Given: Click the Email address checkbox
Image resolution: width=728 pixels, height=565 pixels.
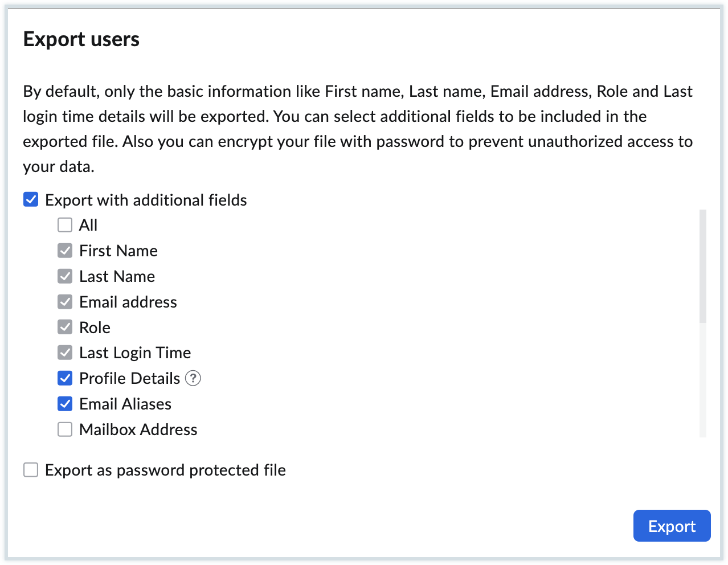Looking at the screenshot, I should pos(65,302).
